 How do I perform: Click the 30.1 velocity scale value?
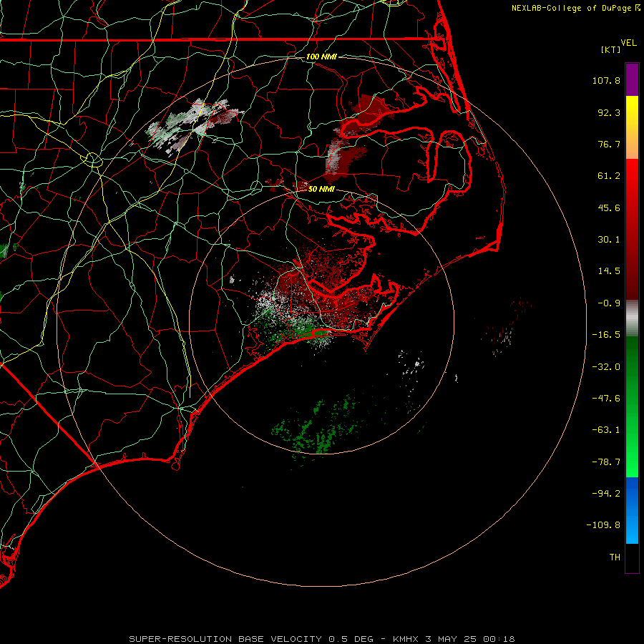(609, 240)
